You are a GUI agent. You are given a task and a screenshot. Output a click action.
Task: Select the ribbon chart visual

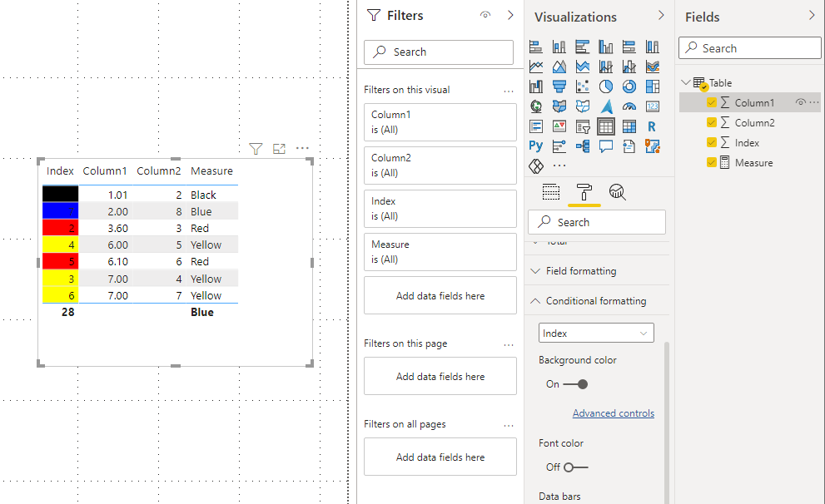click(653, 67)
